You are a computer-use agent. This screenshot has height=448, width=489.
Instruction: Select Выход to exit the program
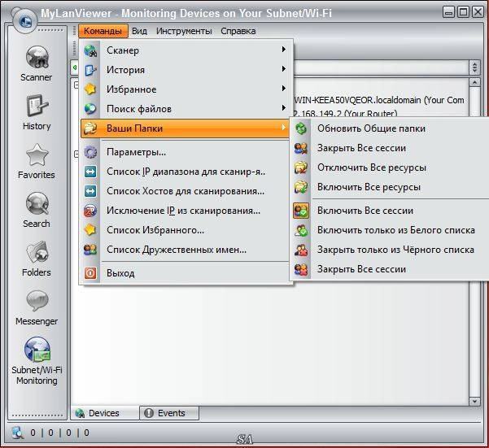pos(185,273)
